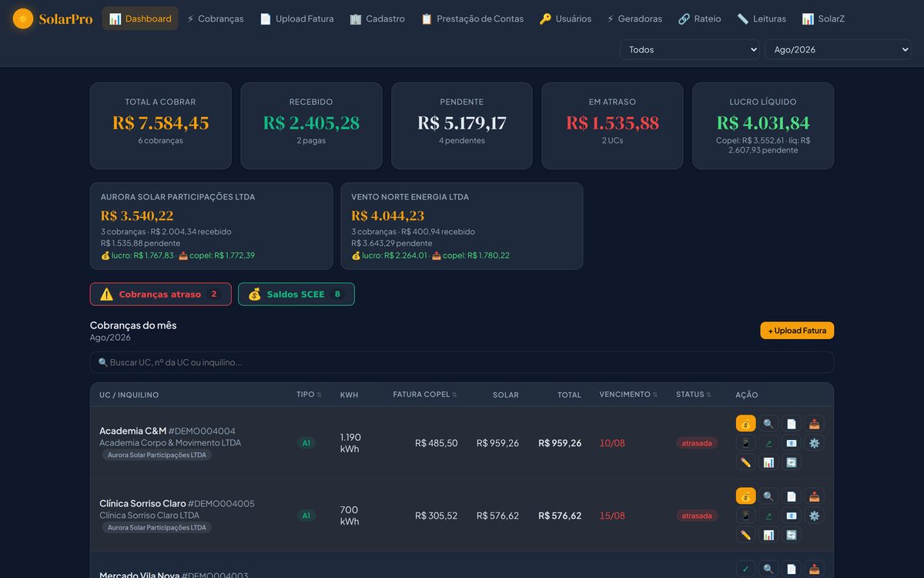Sort table by STATUS column

tap(693, 395)
